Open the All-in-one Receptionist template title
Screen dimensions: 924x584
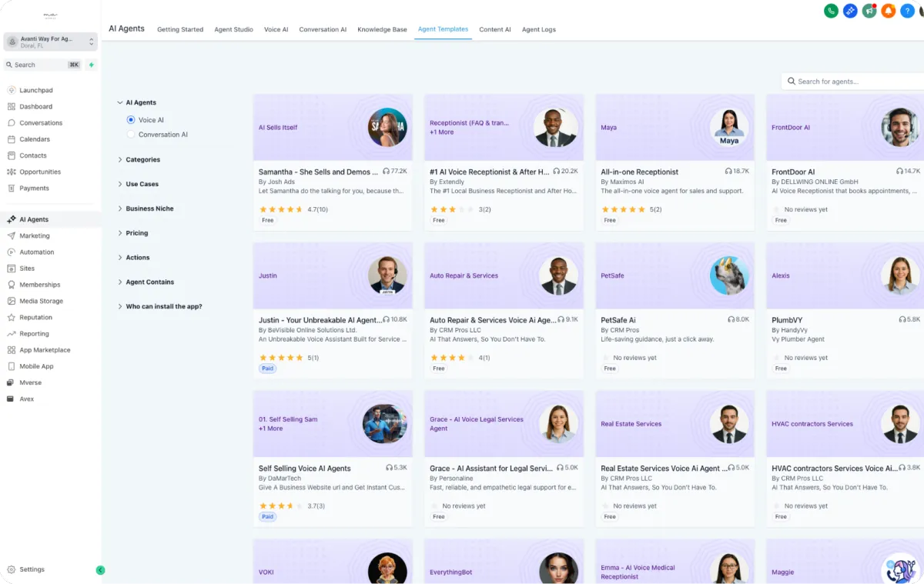(x=639, y=172)
